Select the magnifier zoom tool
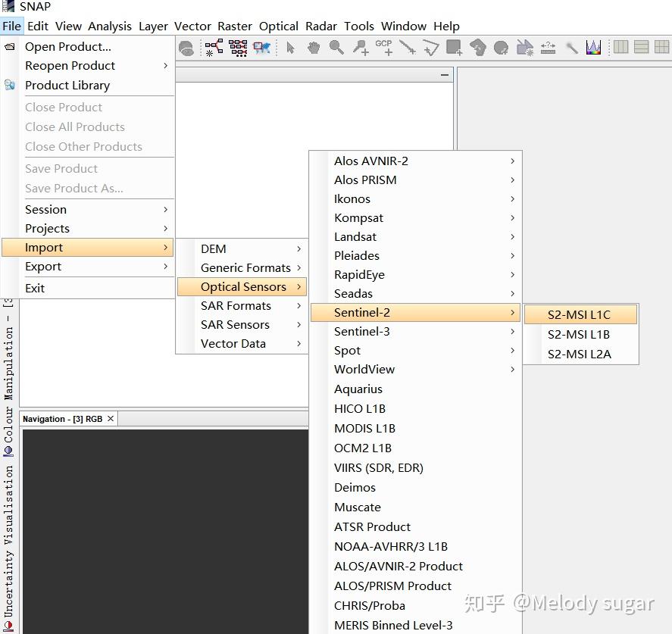This screenshot has height=634, width=672. point(336,48)
